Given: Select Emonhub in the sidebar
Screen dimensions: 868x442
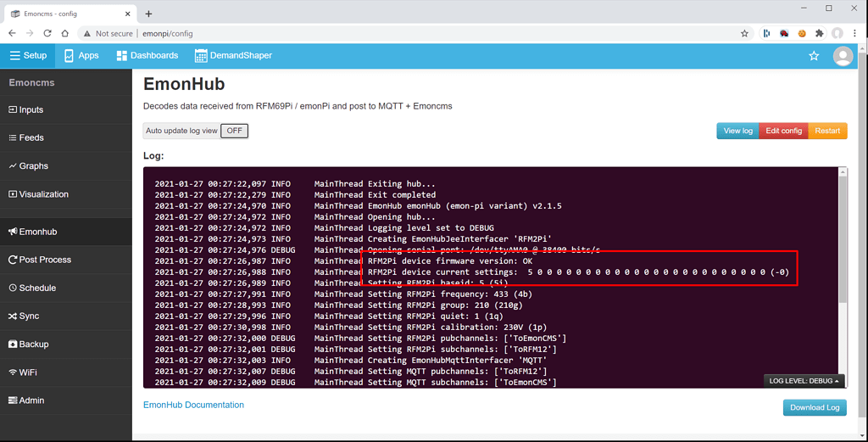Looking at the screenshot, I should (x=66, y=232).
